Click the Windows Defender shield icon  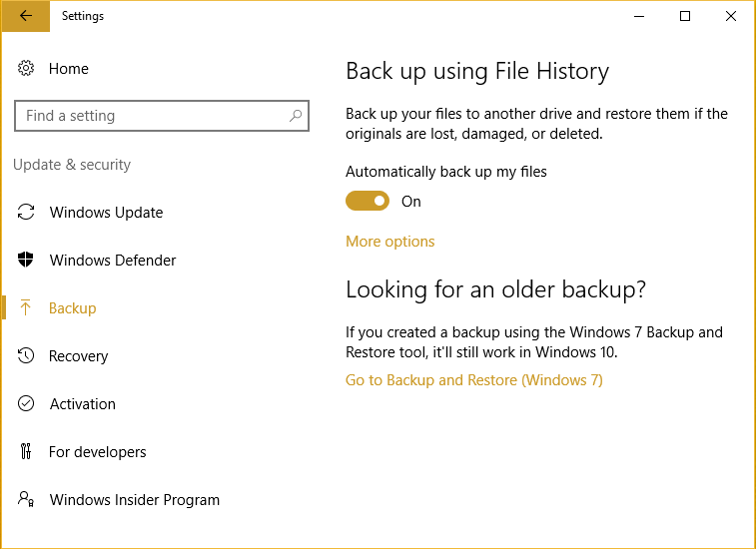[26, 260]
